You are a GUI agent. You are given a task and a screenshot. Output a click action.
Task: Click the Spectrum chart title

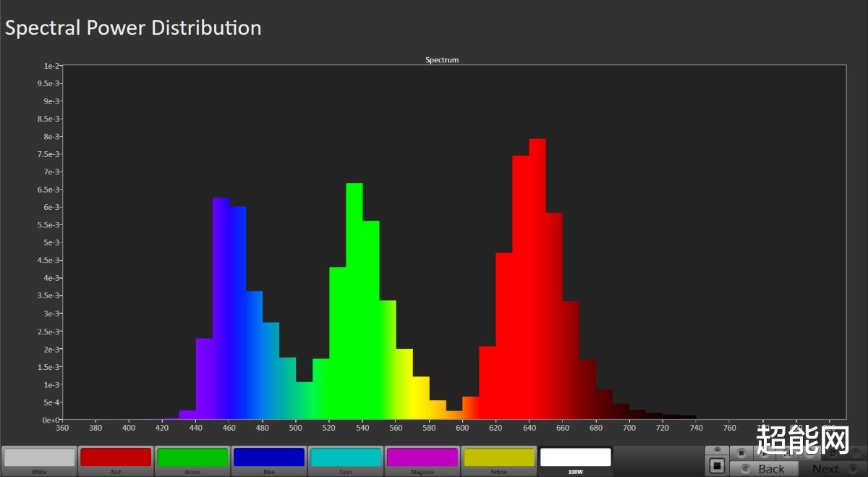[x=442, y=60]
